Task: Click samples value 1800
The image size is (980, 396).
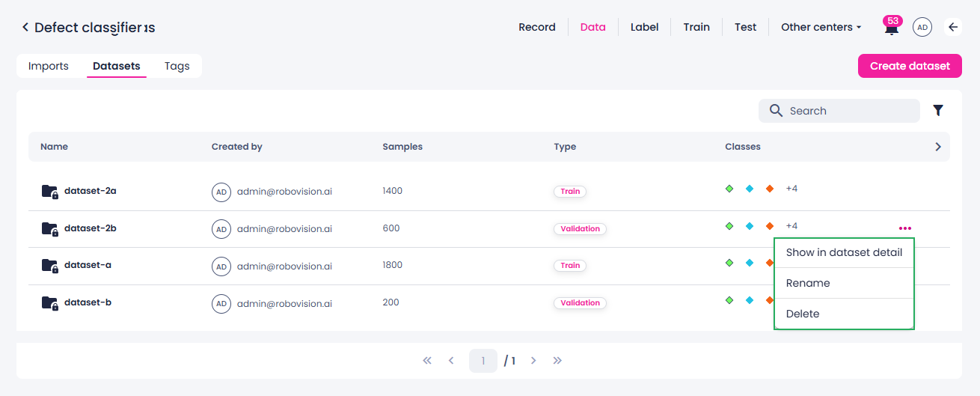Action: coord(392,265)
